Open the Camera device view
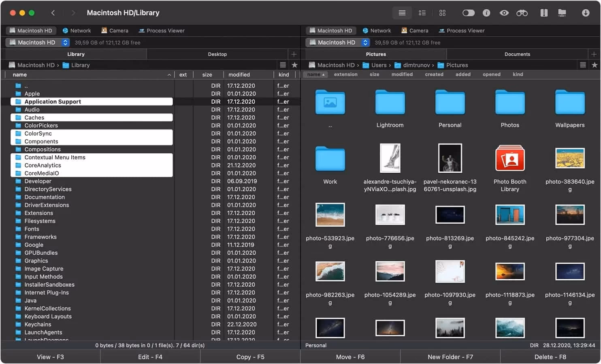The width and height of the screenshot is (601, 364). click(115, 30)
